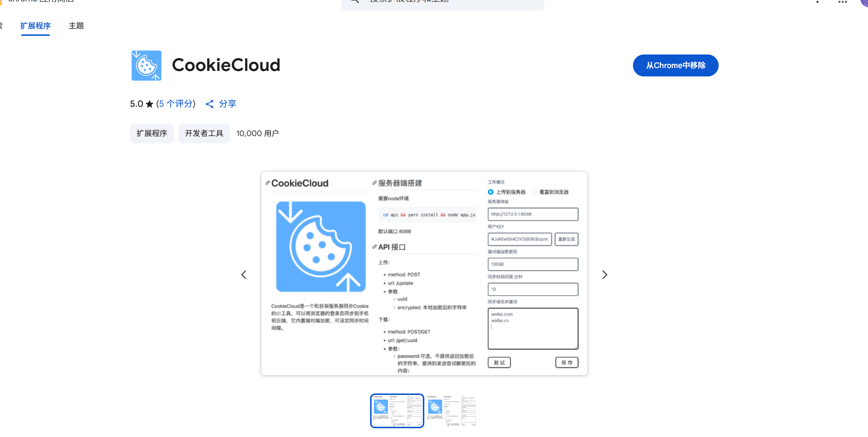Screen dimensions: 868x437
Task: Go to the previous screenshot with left arrow
Action: pyautogui.click(x=244, y=275)
